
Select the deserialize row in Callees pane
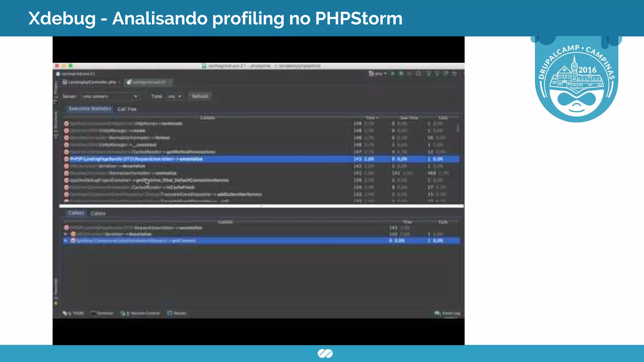[261, 234]
